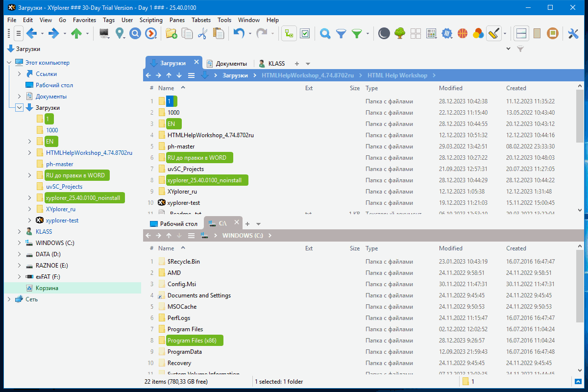This screenshot has height=392, width=588.
Task: Open the Scripting menu
Action: tap(151, 20)
